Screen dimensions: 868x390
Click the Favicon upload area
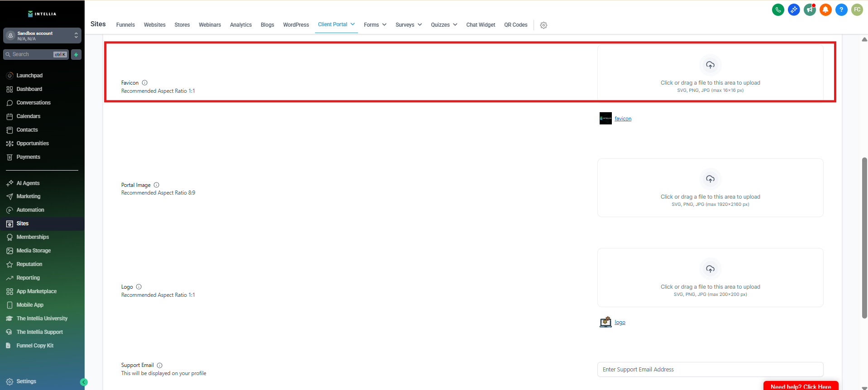(710, 73)
